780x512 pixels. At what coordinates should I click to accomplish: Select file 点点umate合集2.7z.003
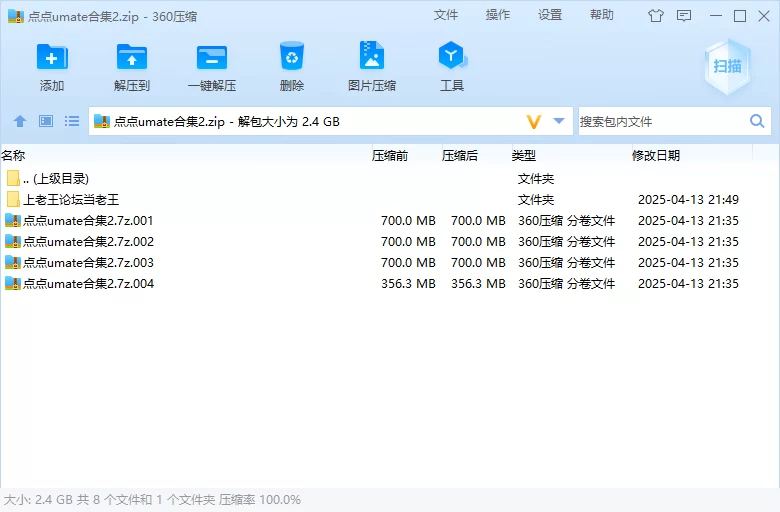click(378, 262)
